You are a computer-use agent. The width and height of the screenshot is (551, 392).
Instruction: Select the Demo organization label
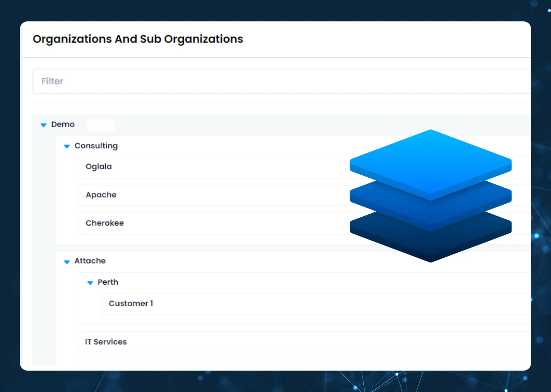(x=63, y=124)
